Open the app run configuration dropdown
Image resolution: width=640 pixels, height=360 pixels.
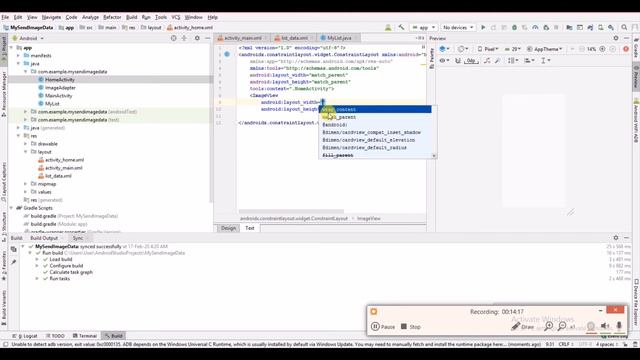(x=424, y=27)
